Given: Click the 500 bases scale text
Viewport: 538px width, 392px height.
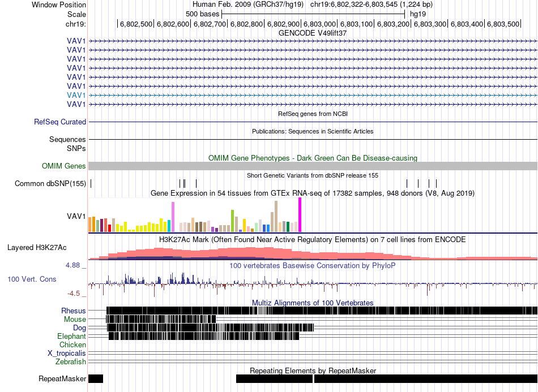Looking at the screenshot, I should 202,14.
